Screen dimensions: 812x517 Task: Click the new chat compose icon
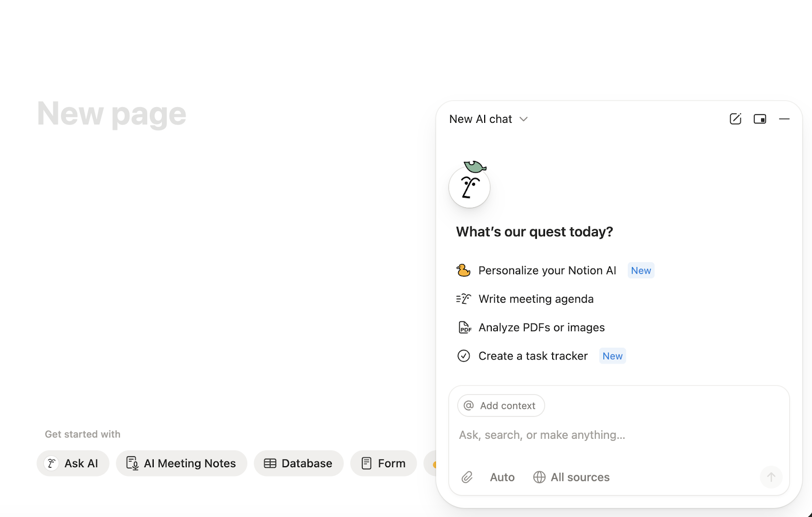tap(735, 119)
